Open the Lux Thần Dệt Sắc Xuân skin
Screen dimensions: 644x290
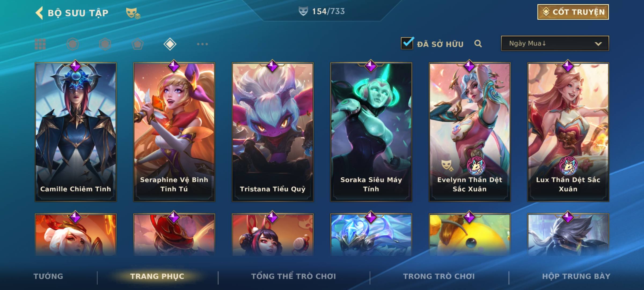pos(568,132)
